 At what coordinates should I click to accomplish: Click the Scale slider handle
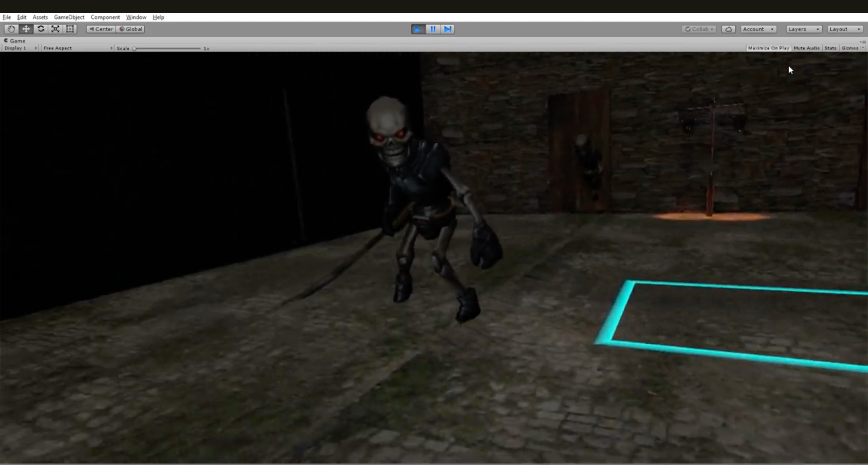pos(134,48)
